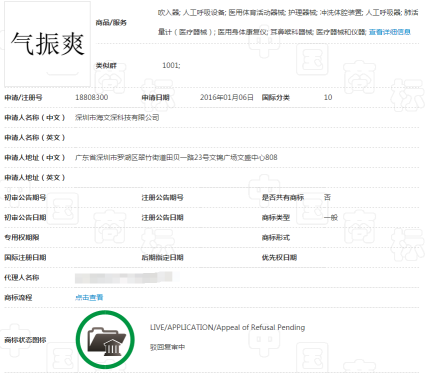This screenshot has height=373, width=425.
Task: Click the 类似群 label
Action: pos(106,66)
